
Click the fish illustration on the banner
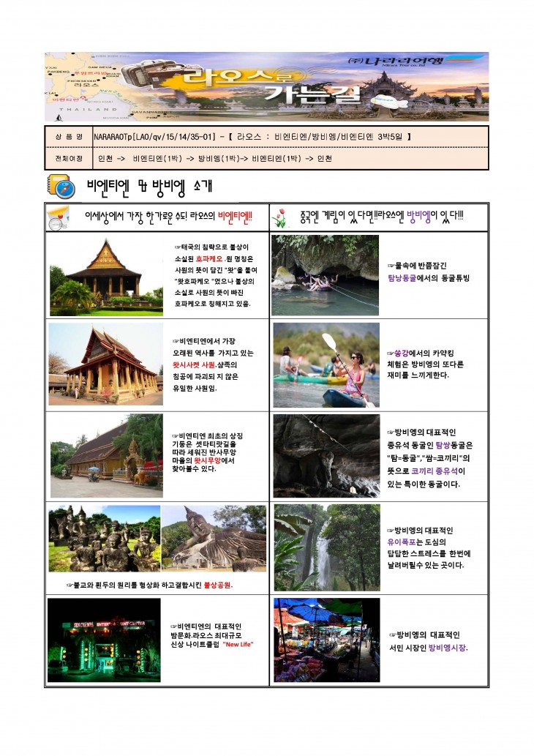click(x=389, y=101)
